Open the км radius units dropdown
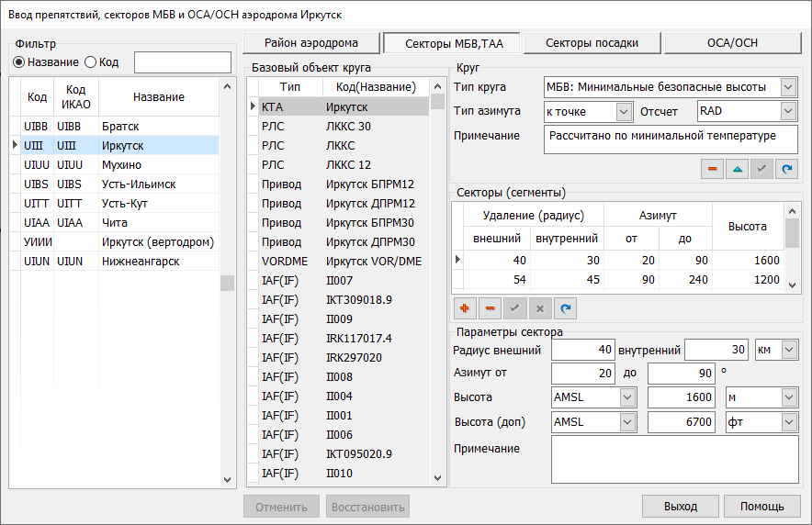The width and height of the screenshot is (812, 525). click(x=788, y=350)
